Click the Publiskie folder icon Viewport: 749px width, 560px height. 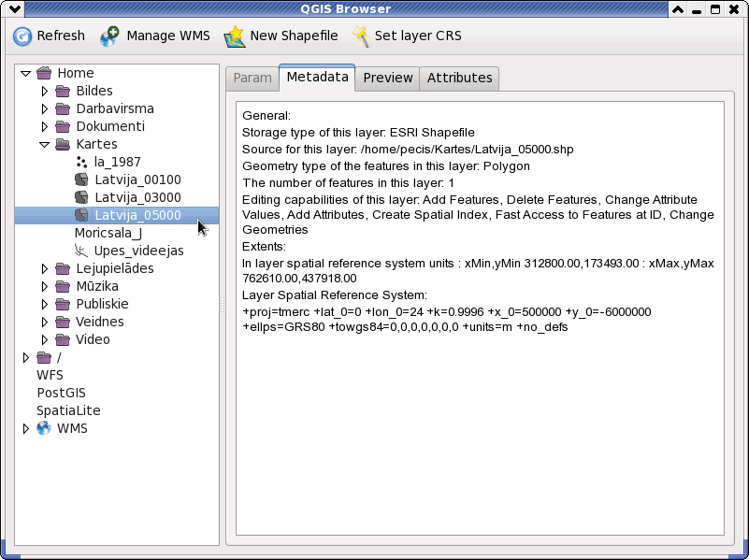point(63,304)
